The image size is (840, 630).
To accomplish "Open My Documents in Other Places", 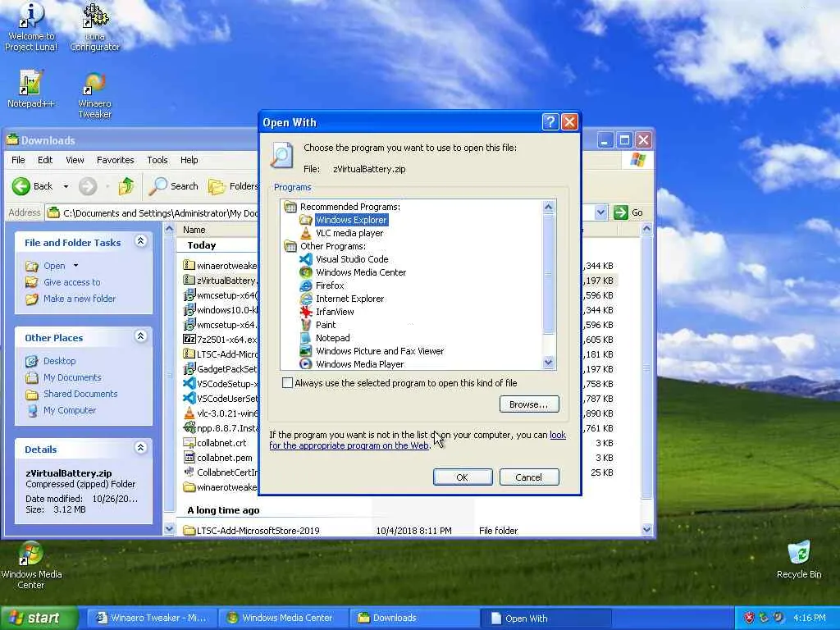I will pyautogui.click(x=72, y=377).
